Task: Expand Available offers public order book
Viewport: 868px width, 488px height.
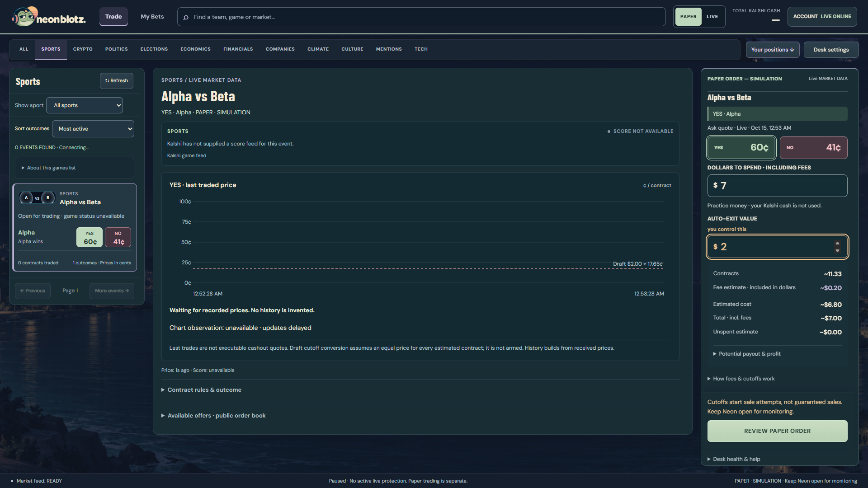Action: 213,415
